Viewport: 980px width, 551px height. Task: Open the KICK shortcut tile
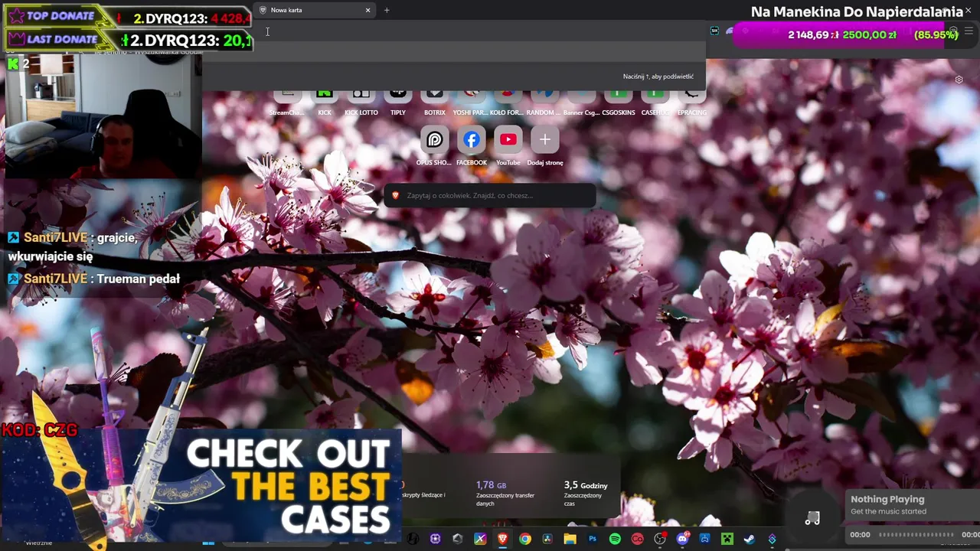coord(325,102)
